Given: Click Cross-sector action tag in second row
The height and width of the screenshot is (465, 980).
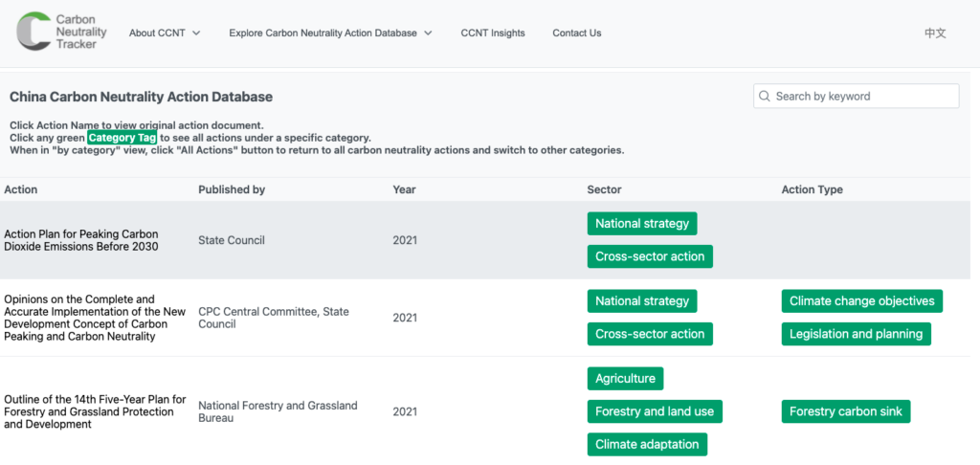Looking at the screenshot, I should [x=649, y=334].
